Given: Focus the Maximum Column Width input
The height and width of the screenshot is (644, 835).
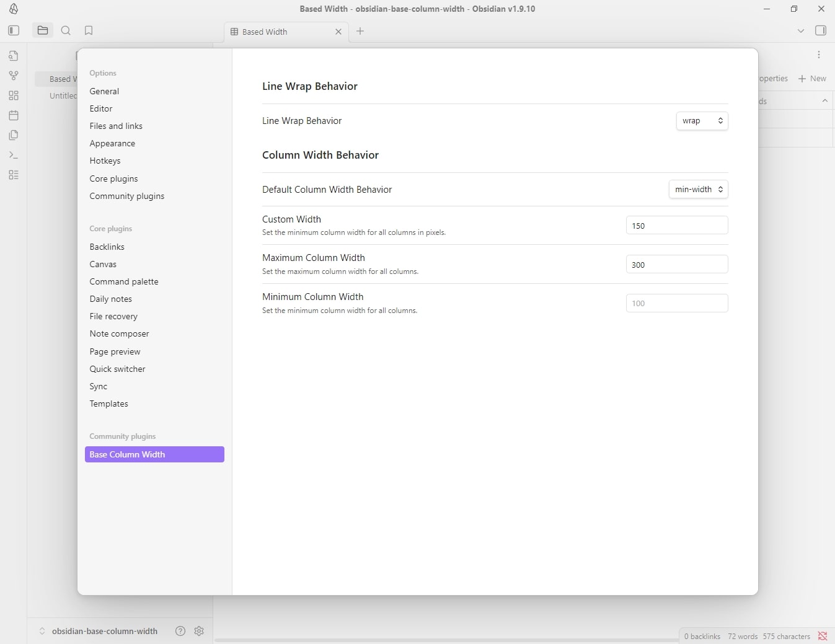Looking at the screenshot, I should (x=677, y=265).
